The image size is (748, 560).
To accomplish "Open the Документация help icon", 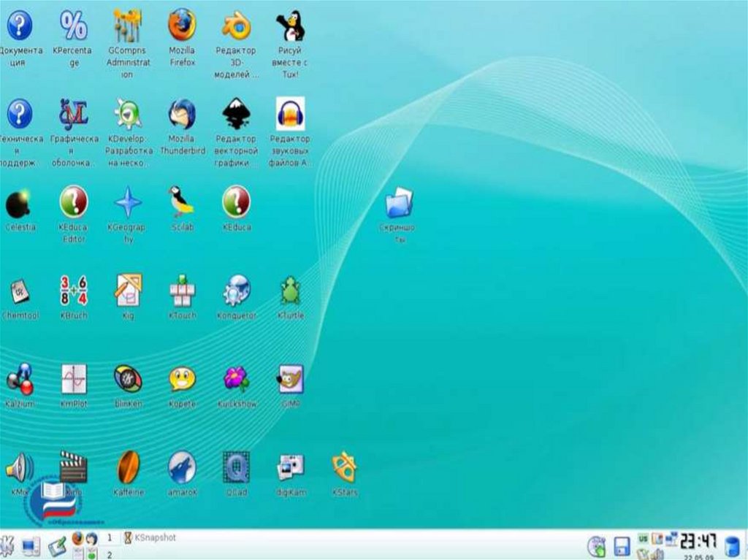I will point(19,26).
